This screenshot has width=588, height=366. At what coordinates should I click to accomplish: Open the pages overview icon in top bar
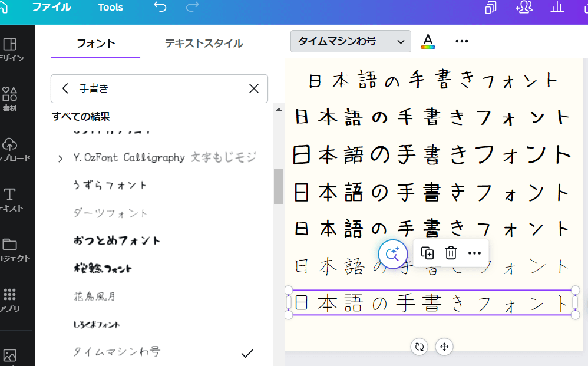tap(491, 8)
